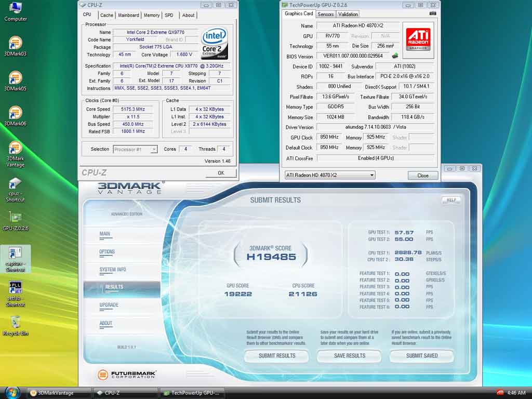Image resolution: width=532 pixels, height=399 pixels.
Task: Click the Core Voltage value 1.680 V
Action: click(x=184, y=54)
